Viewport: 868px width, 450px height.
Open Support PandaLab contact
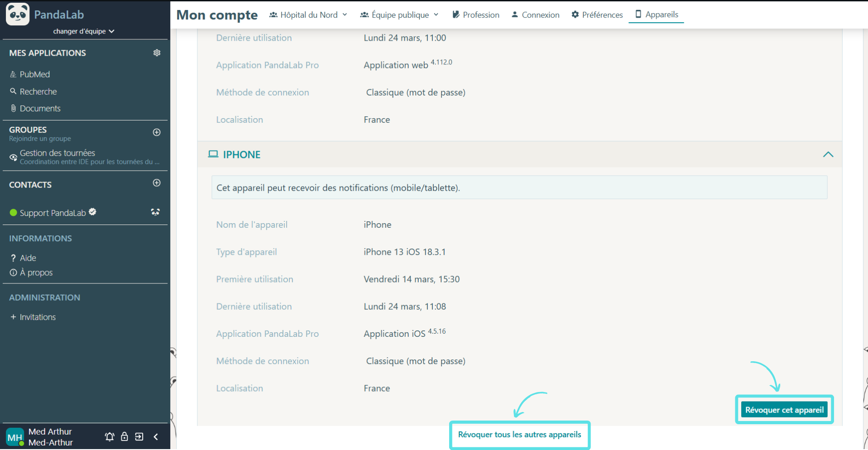coord(53,213)
